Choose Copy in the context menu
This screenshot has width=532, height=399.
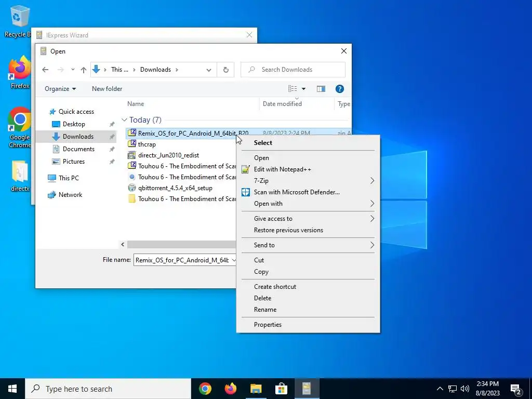coord(308,272)
